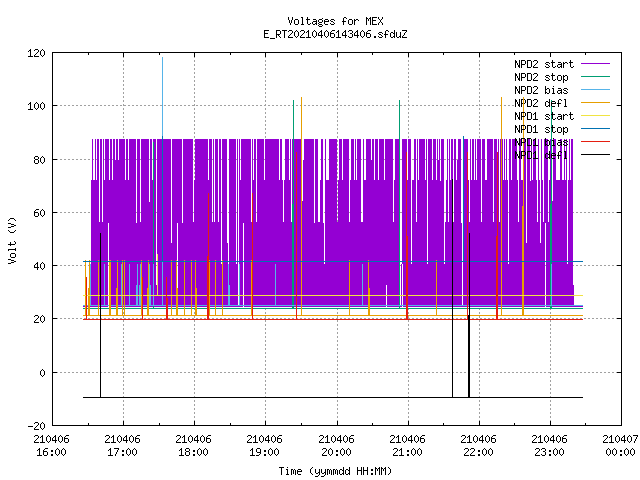Click the NPD1 start yellow legend line

point(595,116)
